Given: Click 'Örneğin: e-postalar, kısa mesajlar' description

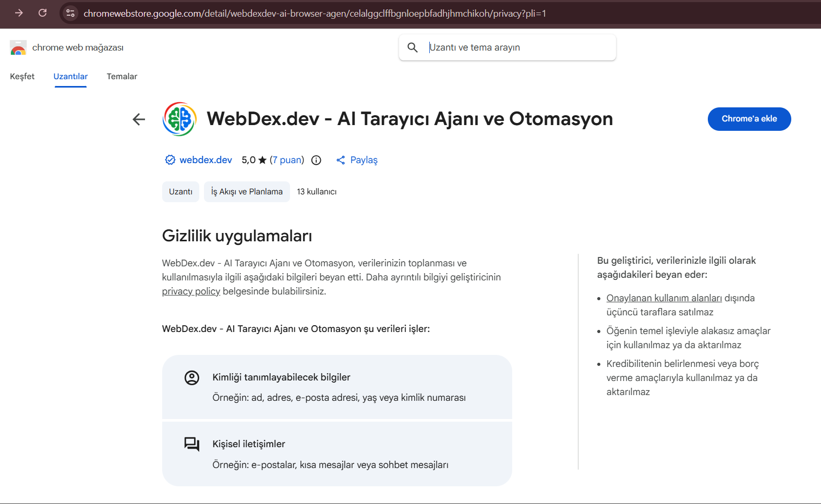Looking at the screenshot, I should [x=330, y=465].
